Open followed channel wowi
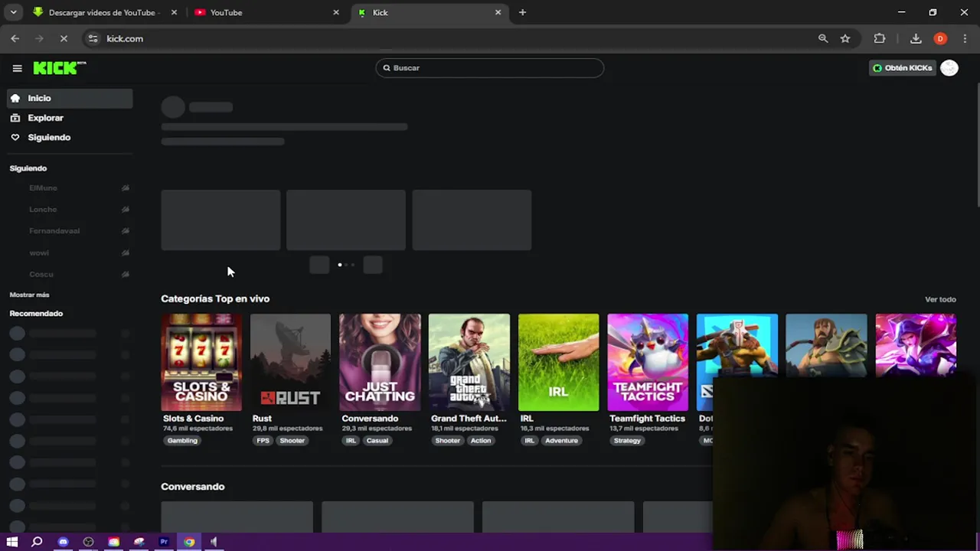This screenshot has height=551, width=980. [39, 253]
